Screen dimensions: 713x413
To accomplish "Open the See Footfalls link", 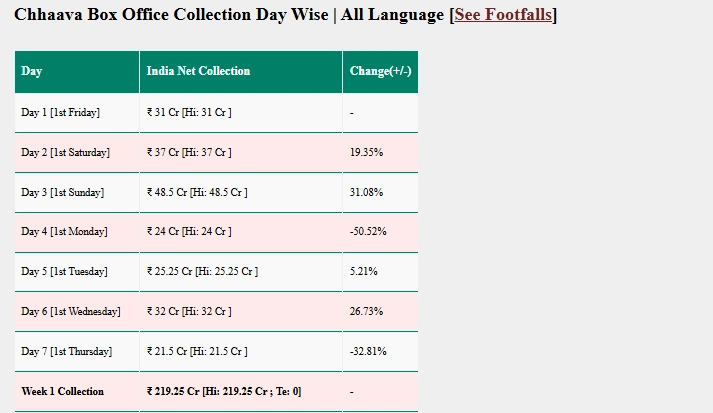I will (503, 14).
